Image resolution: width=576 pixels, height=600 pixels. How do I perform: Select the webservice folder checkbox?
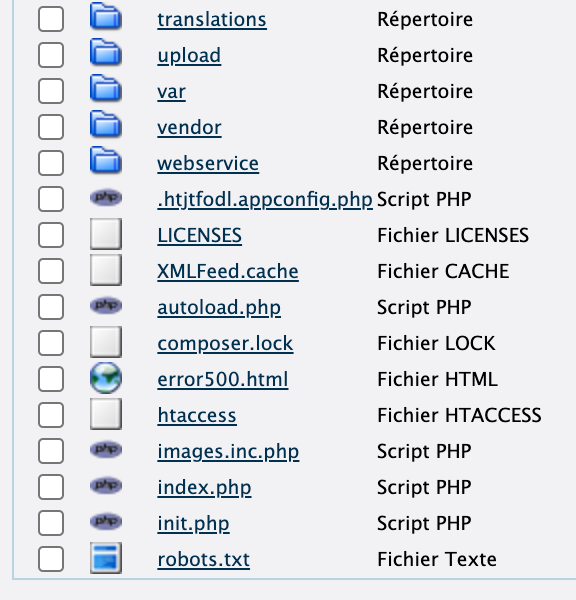point(51,163)
